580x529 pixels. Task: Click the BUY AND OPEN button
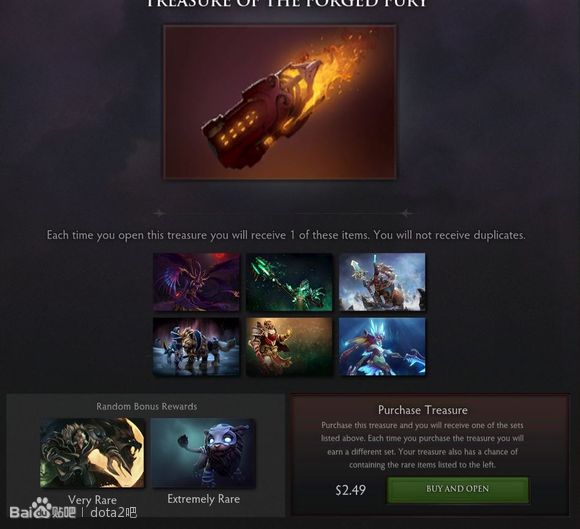(458, 489)
